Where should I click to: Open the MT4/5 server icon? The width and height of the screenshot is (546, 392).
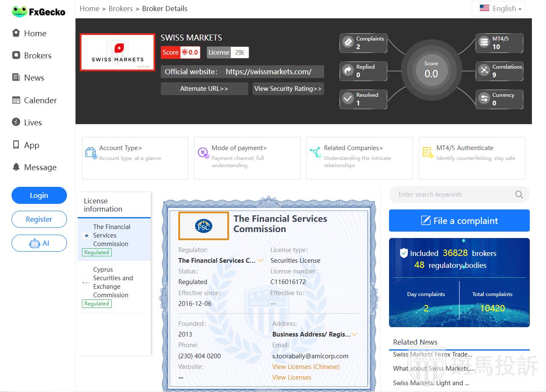(484, 43)
